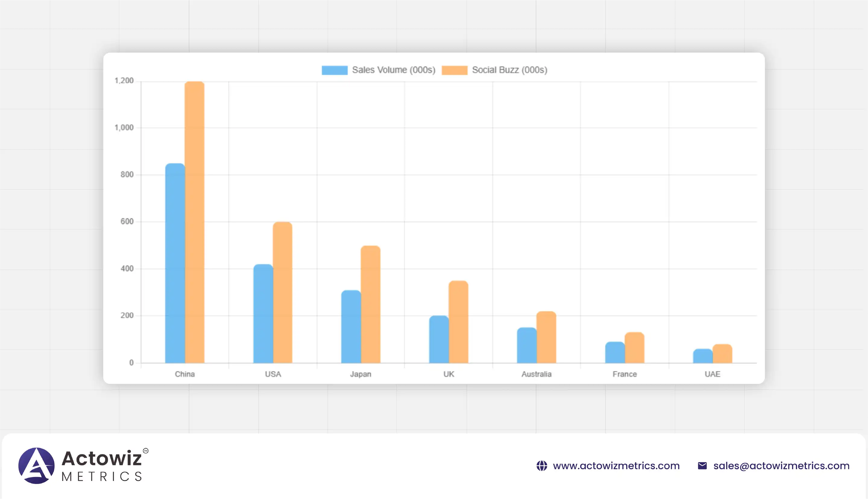
Task: Toggle the Sales Volume (000s) legend entry
Action: (x=393, y=70)
